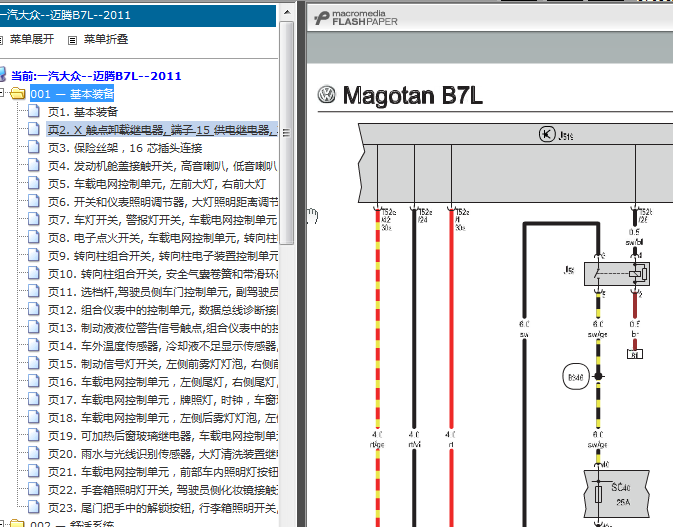Open 页7. 车灯开关, 警报灯开关 page
Screen dimensions: 673x527
pyautogui.click(x=163, y=220)
